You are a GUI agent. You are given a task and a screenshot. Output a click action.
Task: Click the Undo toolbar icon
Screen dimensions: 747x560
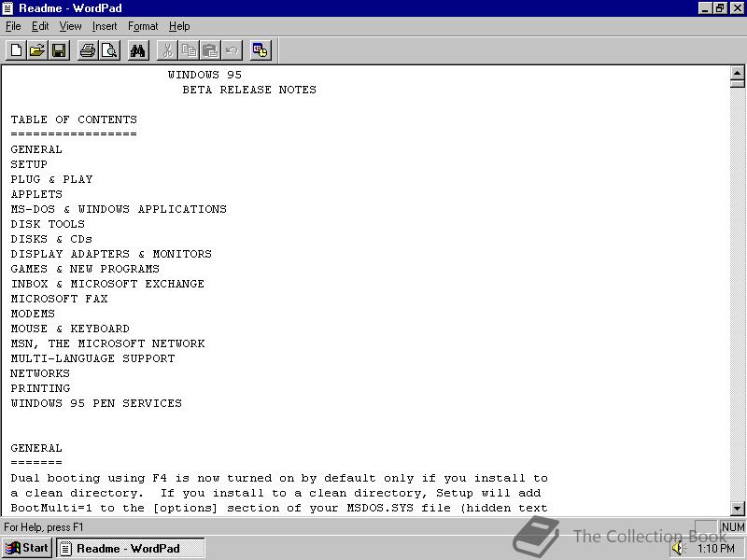232,50
